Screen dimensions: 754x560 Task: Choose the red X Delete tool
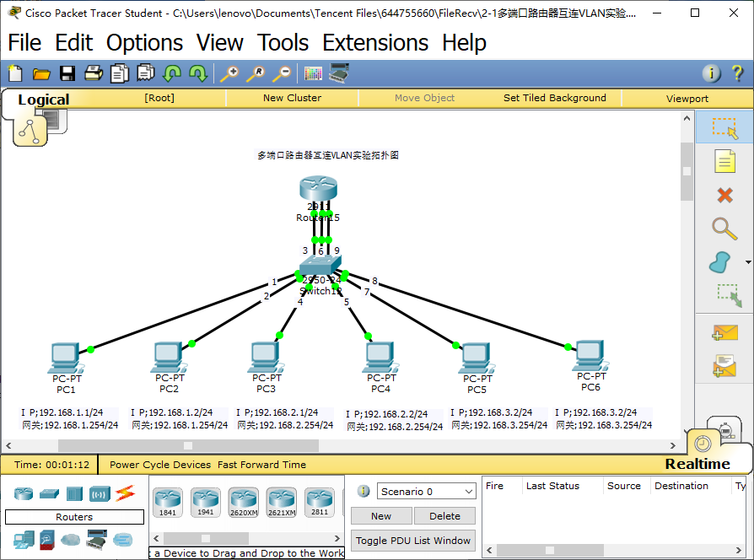click(x=724, y=195)
